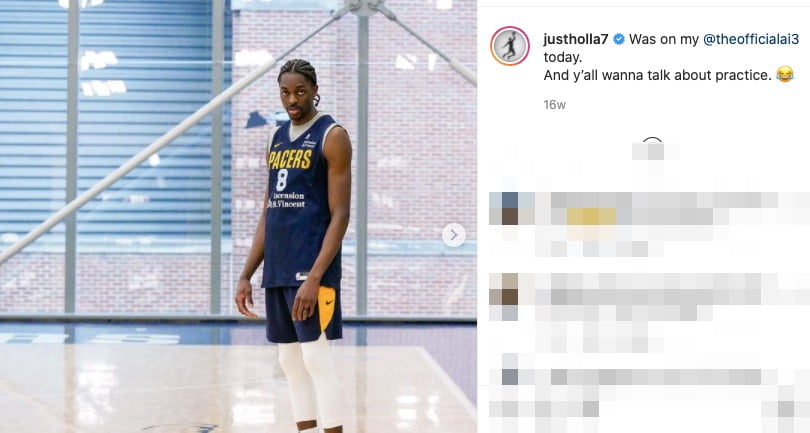Click the yellow stripe on player's shorts
Screen dimensions: 810x433
pos(328,308)
